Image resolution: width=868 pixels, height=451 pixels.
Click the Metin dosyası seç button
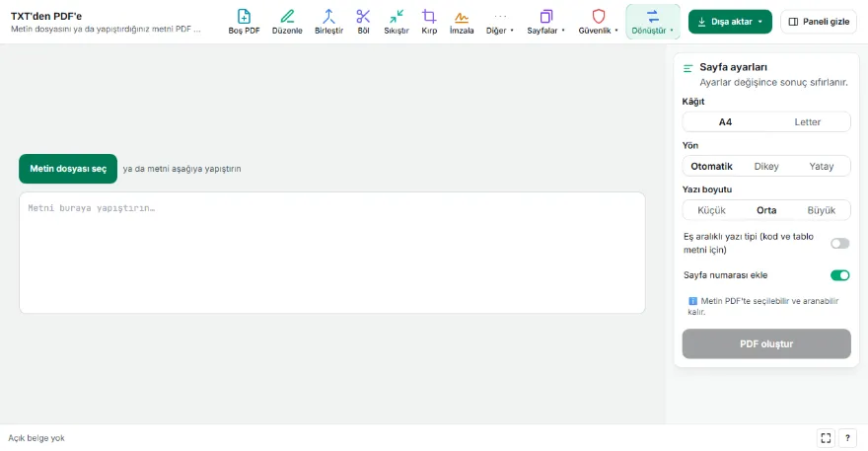pos(68,169)
